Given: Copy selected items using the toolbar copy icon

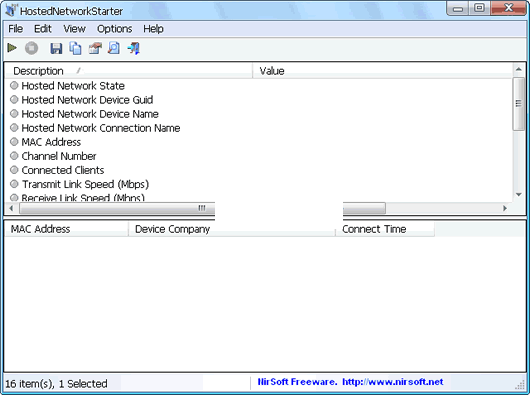Looking at the screenshot, I should pos(75,48).
